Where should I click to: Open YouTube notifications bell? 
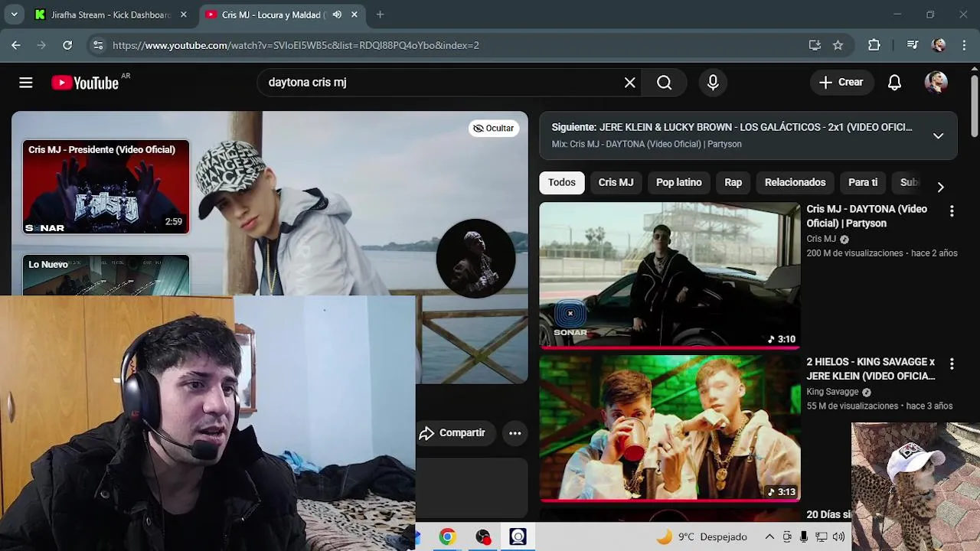[x=894, y=83]
